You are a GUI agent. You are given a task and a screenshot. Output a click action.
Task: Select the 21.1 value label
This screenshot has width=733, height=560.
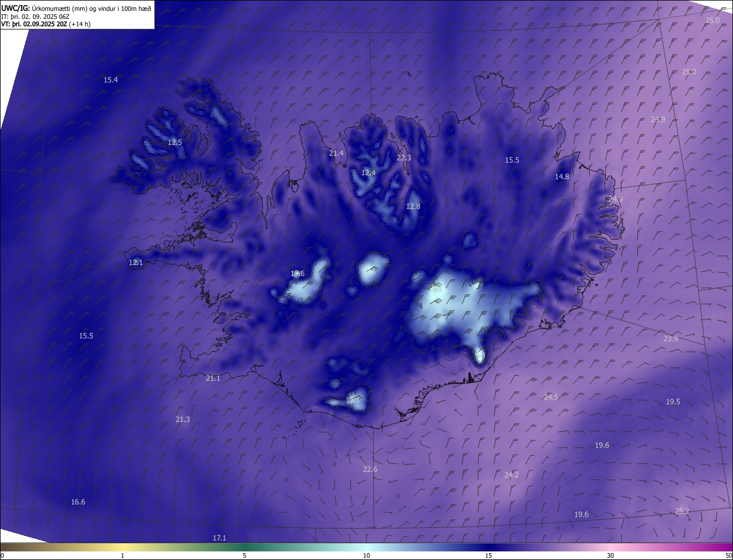(212, 378)
